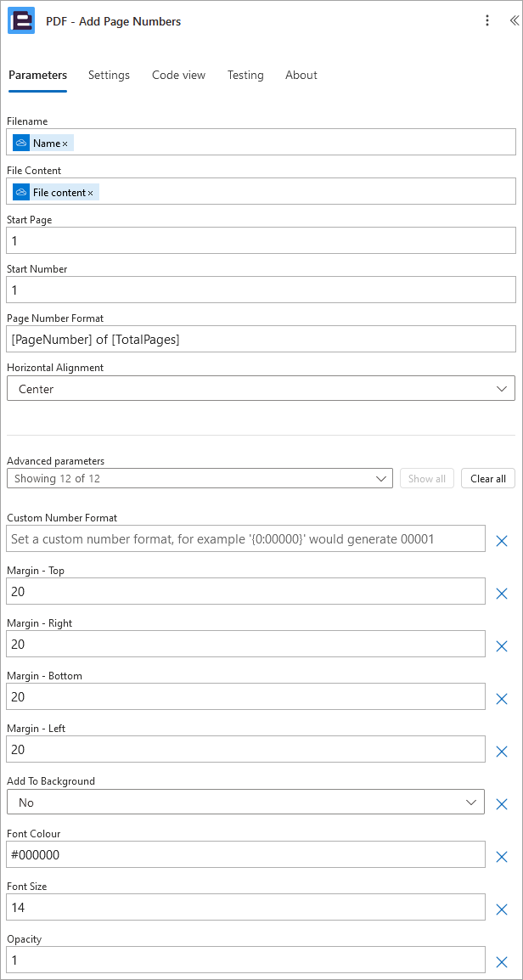This screenshot has width=523, height=980.
Task: Remove the Font Size parameter
Action: click(x=501, y=910)
